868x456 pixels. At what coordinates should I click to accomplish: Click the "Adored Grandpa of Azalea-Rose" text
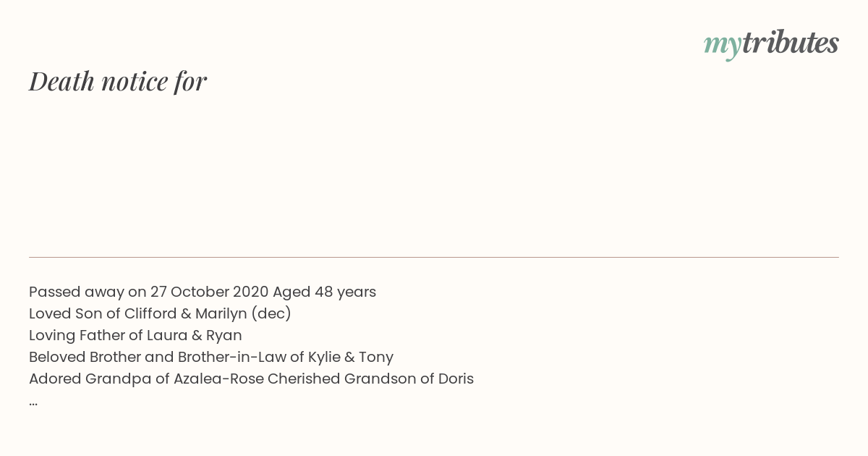point(147,379)
